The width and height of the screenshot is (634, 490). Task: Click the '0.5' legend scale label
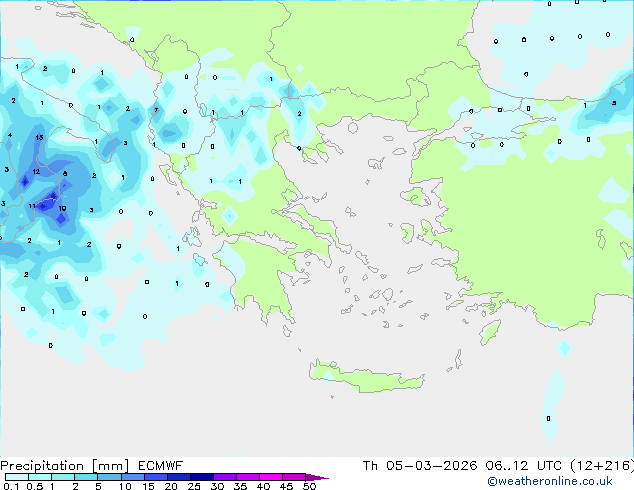point(35,486)
